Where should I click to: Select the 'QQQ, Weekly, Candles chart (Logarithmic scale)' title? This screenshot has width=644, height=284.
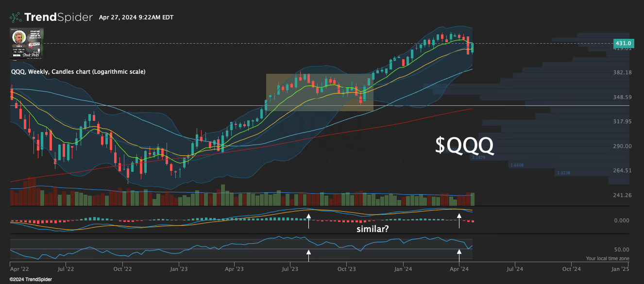click(78, 71)
